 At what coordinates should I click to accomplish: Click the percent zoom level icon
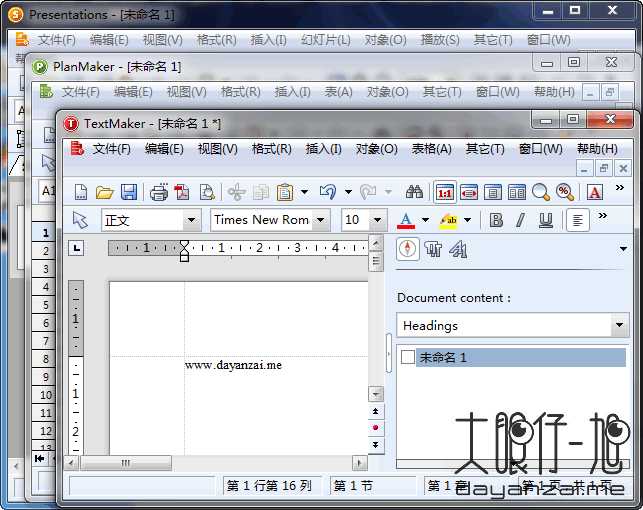[x=565, y=192]
